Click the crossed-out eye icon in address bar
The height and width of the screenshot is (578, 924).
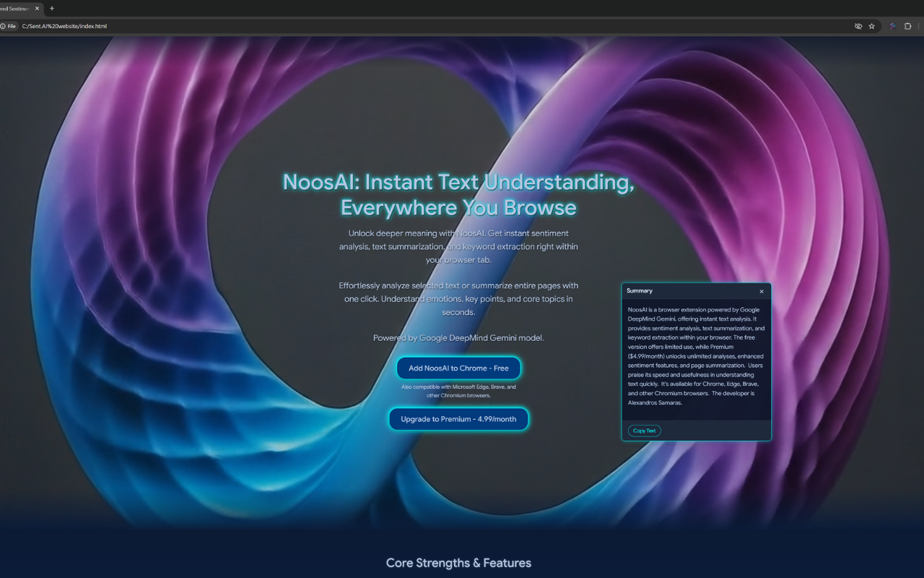858,26
